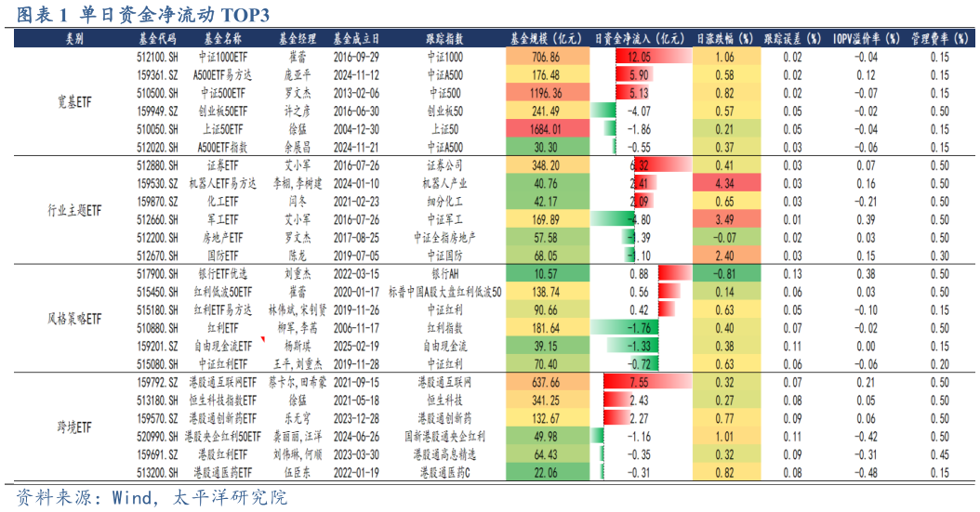The height and width of the screenshot is (512, 980).
Task: Select the daily change value -0.81
Action: [725, 274]
